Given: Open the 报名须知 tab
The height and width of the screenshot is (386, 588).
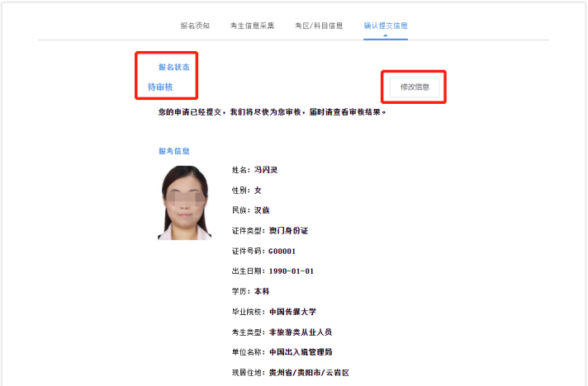Looking at the screenshot, I should [x=195, y=26].
